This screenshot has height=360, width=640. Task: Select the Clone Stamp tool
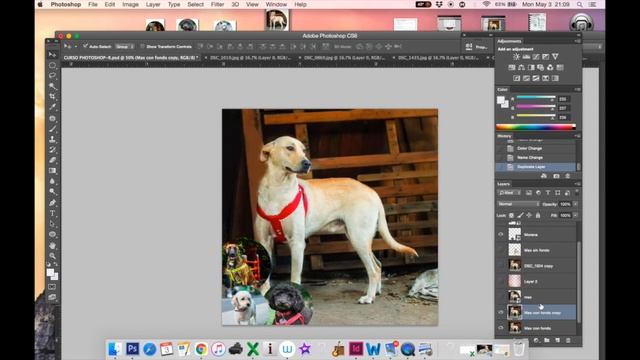pos(52,140)
